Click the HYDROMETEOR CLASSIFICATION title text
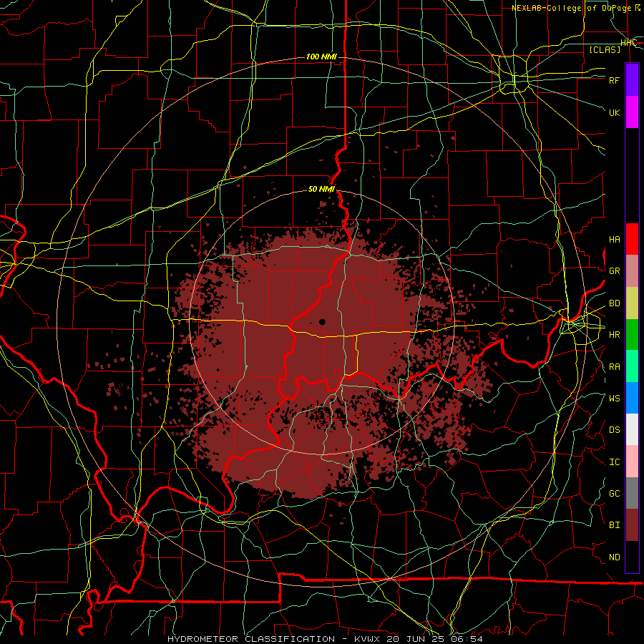 [251, 639]
